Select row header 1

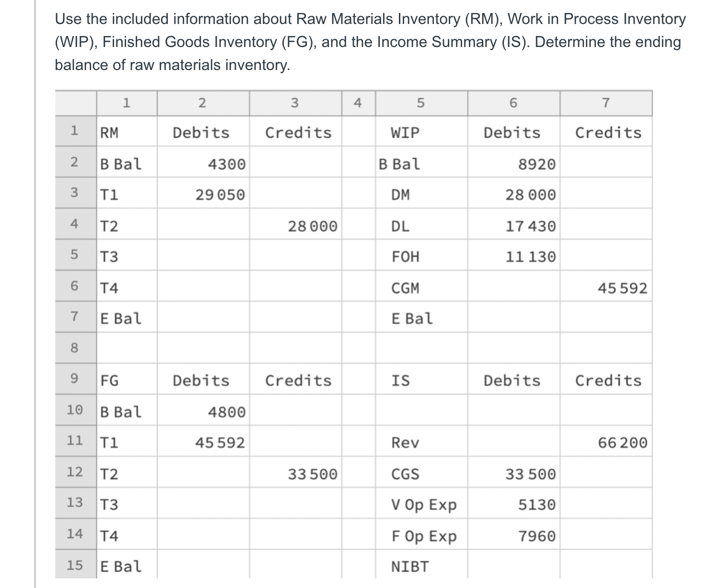click(75, 131)
